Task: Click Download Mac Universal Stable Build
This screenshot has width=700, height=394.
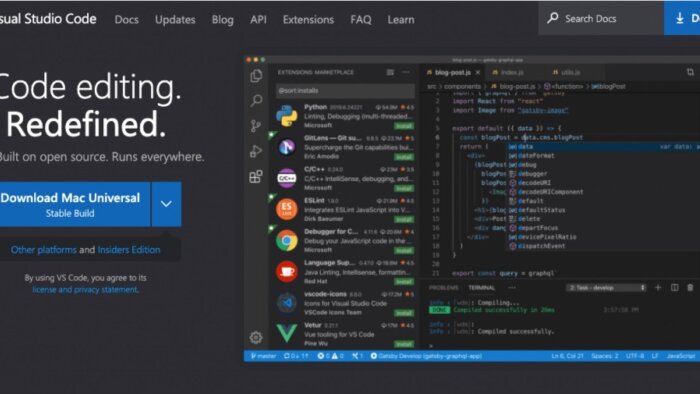Action: [74, 204]
